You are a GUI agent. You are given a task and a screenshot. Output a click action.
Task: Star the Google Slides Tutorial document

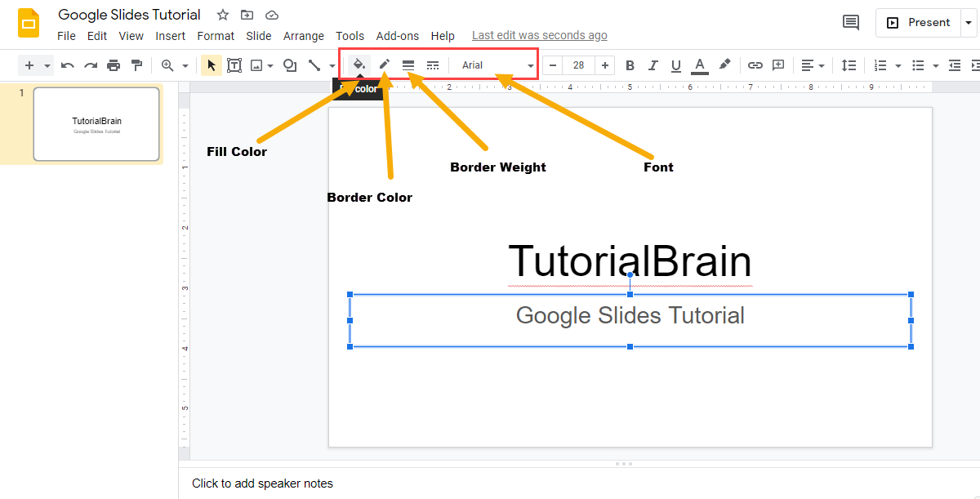[221, 14]
